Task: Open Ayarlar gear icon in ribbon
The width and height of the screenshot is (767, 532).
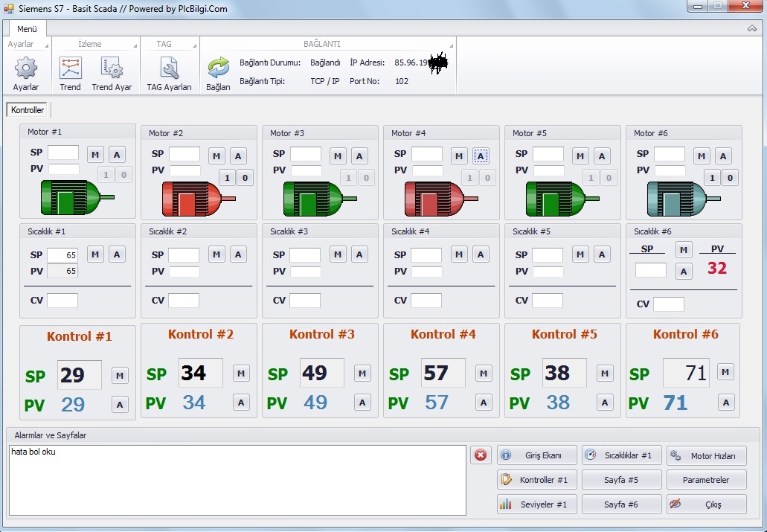Action: click(x=26, y=68)
